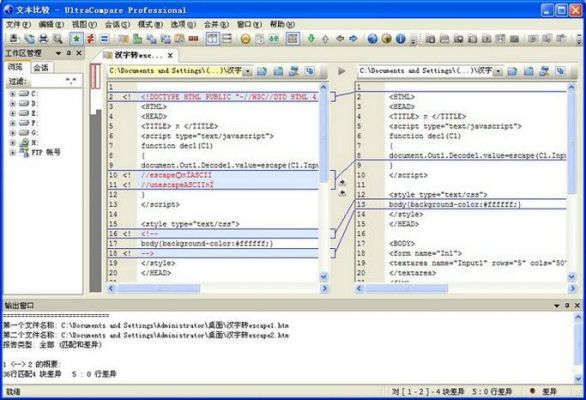Click the blue globe toolbar icon

coord(372,39)
